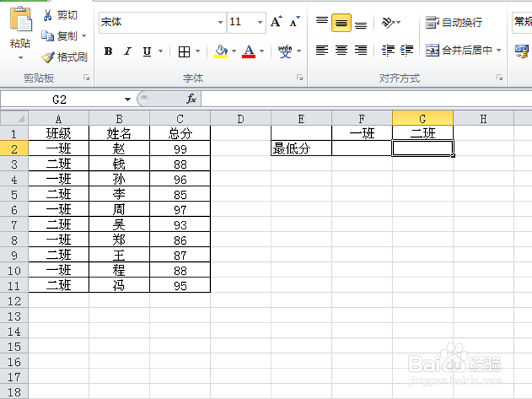Open the text orientation dropdown arrow
Screen dimensions: 532x399
[x=398, y=23]
